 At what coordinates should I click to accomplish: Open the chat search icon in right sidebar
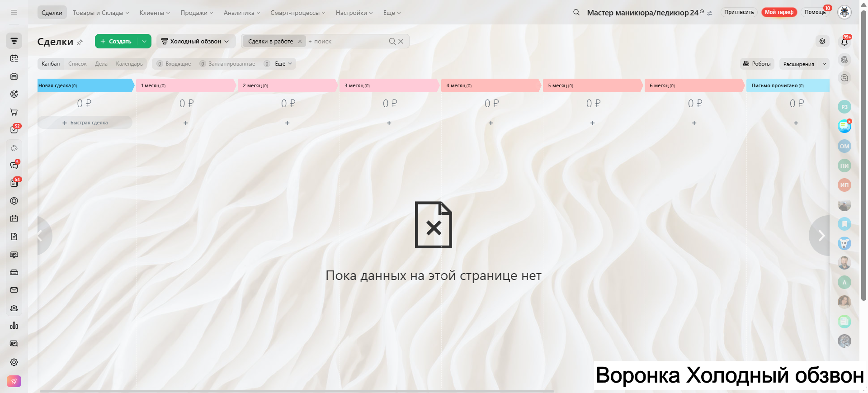point(844,78)
